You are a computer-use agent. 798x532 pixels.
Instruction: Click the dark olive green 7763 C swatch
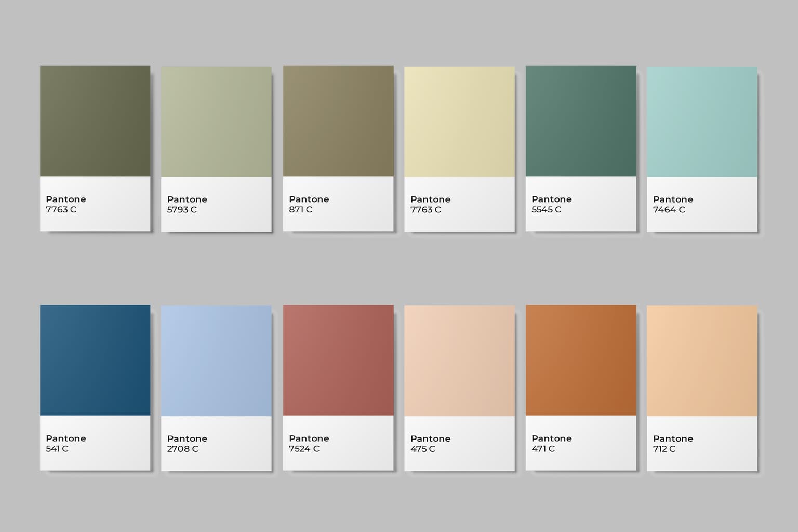click(95, 121)
